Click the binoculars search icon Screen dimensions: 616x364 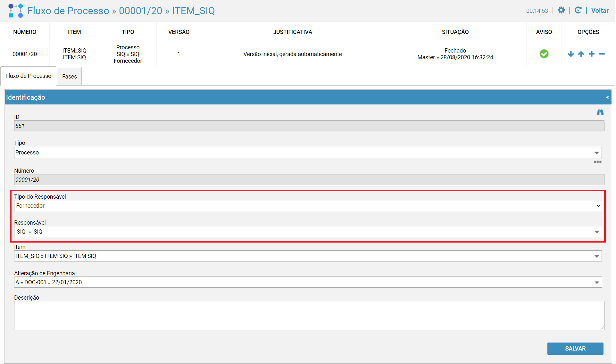click(600, 112)
